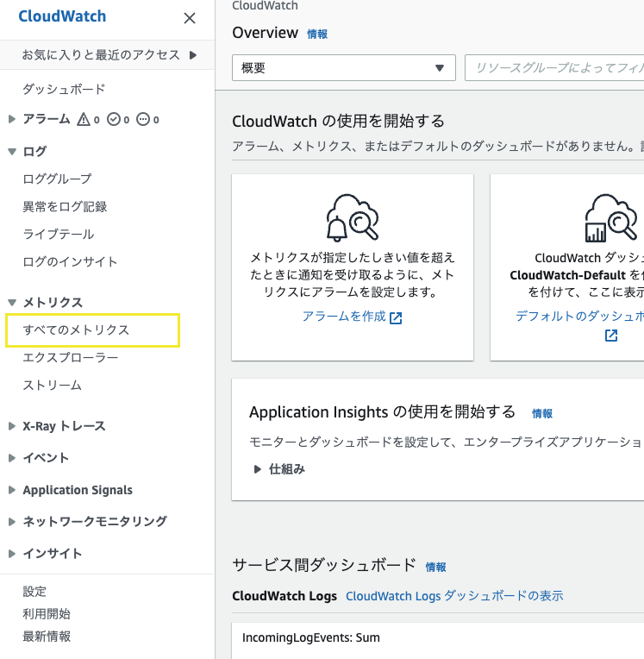Open 異常をログ記録
This screenshot has width=644, height=659.
65,207
